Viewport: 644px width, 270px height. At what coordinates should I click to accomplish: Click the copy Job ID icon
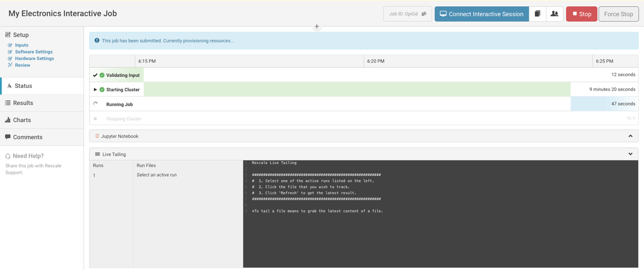click(424, 14)
